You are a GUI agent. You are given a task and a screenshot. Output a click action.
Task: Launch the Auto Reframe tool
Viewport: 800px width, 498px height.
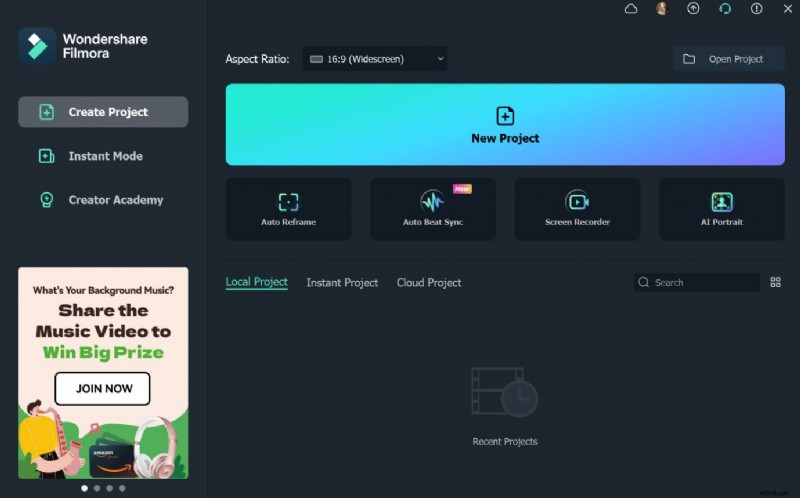pos(288,209)
